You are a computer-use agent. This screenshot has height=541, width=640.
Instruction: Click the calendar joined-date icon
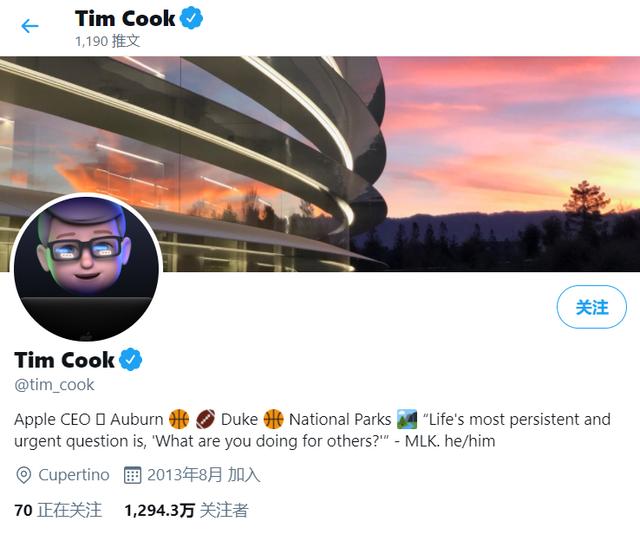coord(132,475)
